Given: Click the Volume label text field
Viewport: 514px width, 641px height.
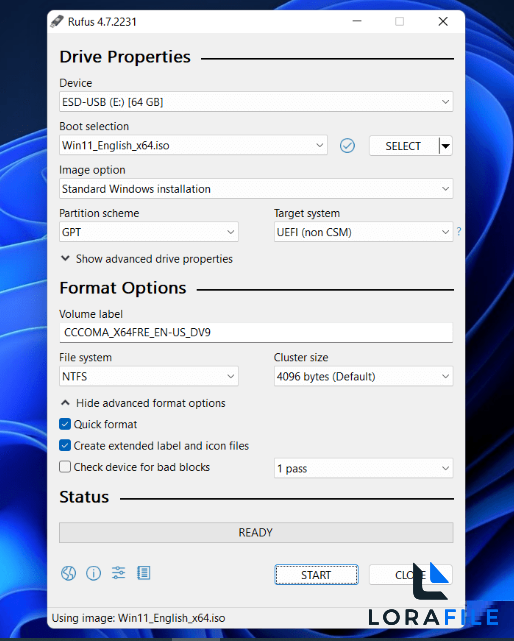Looking at the screenshot, I should 256,332.
